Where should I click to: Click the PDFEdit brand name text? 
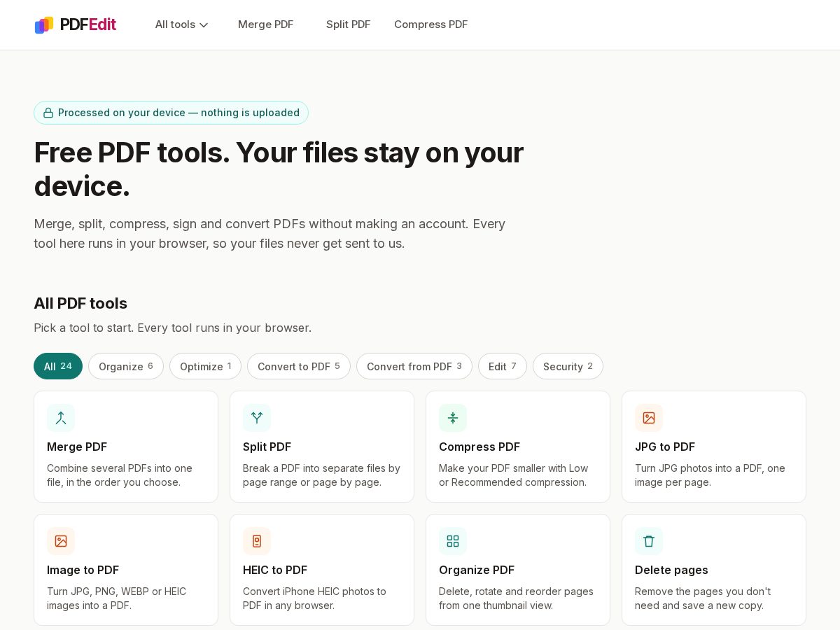[x=88, y=24]
